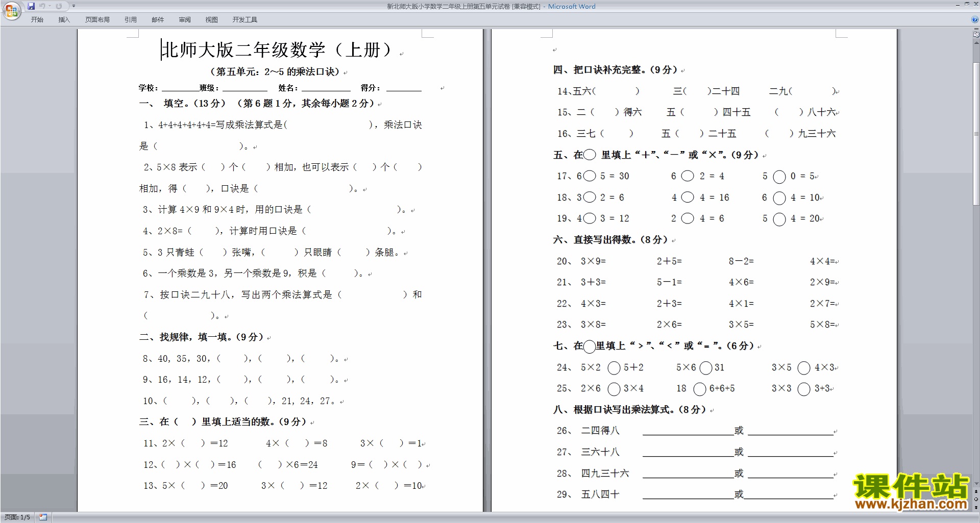Click the 得分 blank underline

(x=404, y=88)
